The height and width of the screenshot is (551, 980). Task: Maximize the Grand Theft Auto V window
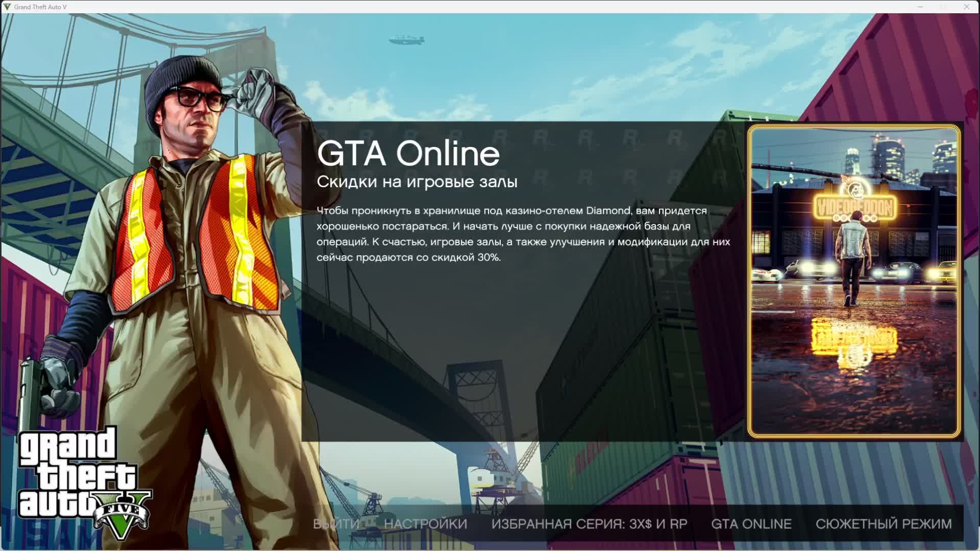point(943,7)
